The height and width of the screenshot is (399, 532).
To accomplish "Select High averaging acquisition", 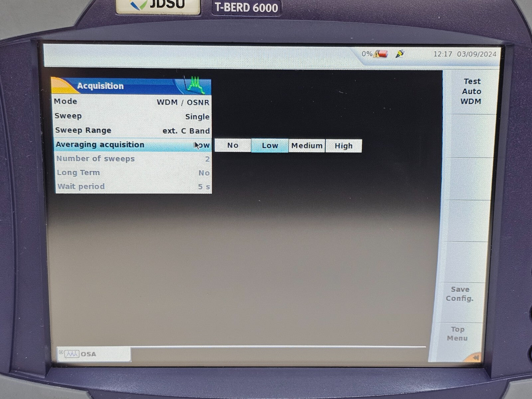I will click(343, 145).
